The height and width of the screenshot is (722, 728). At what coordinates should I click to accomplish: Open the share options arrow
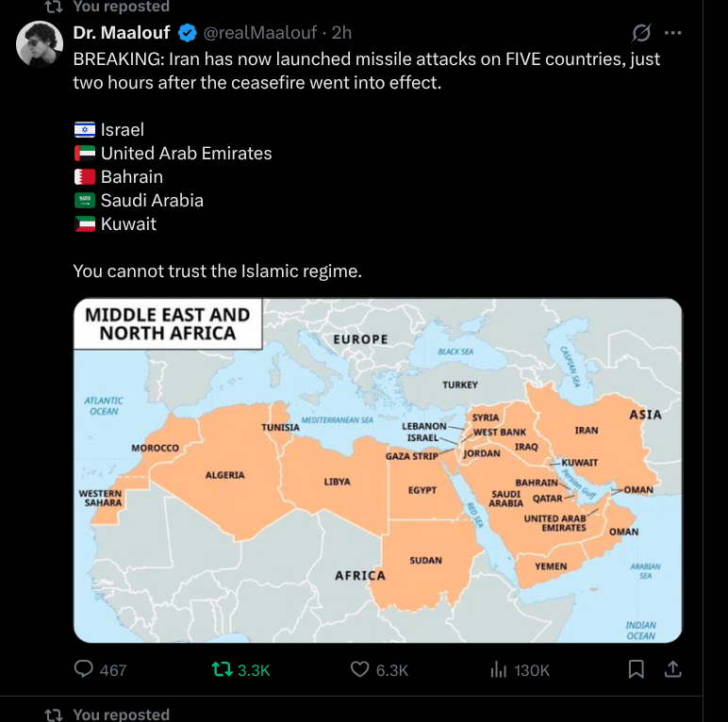[673, 669]
